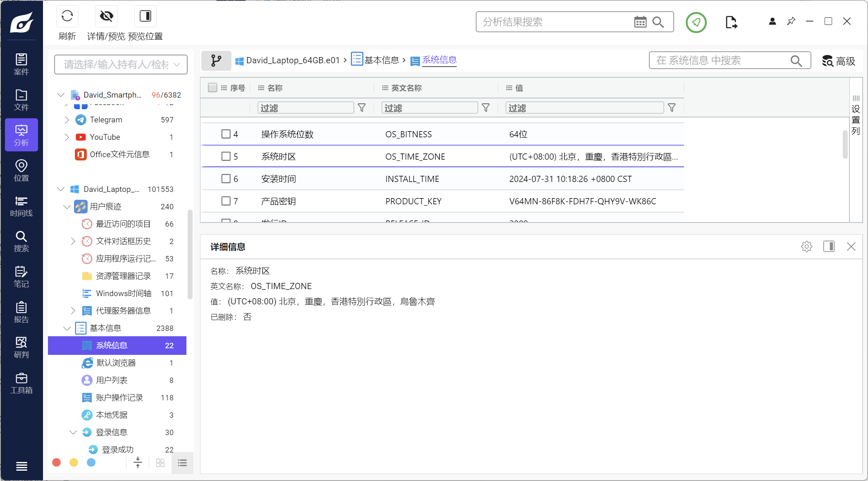
Task: Open the 工具箱 (Toolbox) sidebar section
Action: point(21,383)
